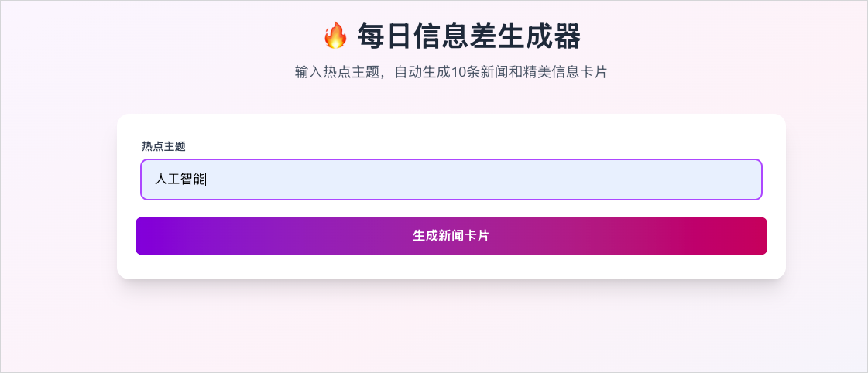Click white card area right of 热点主题 label
This screenshot has height=373, width=868.
pos(471,147)
